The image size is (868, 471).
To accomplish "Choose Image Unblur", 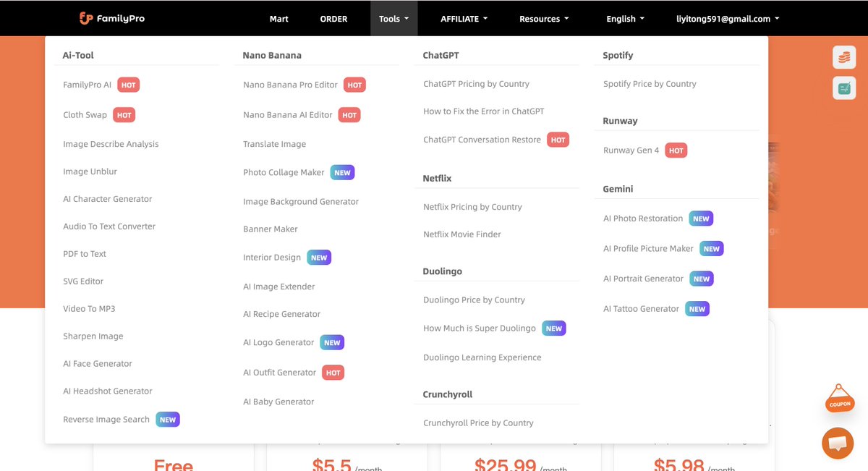I will (90, 171).
